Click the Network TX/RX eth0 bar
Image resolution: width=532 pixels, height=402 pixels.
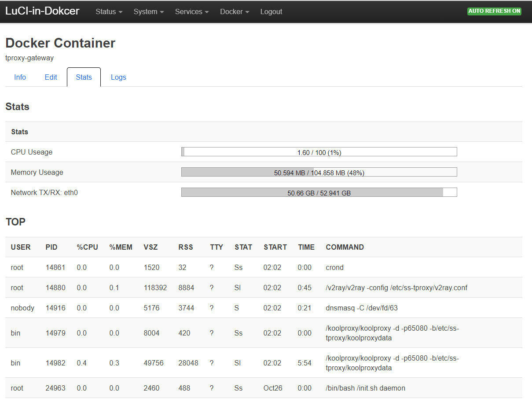coord(319,192)
